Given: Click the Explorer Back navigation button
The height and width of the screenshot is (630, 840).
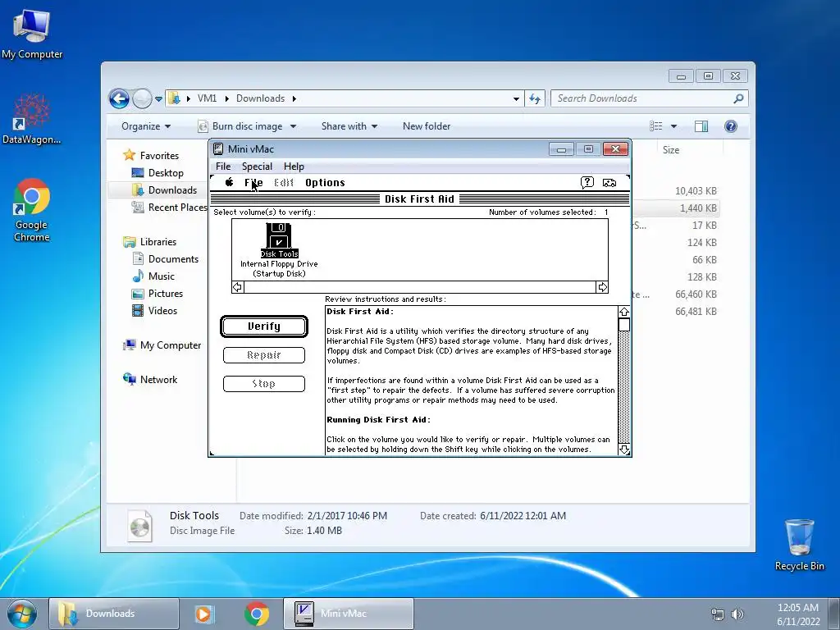Looking at the screenshot, I should click(119, 98).
